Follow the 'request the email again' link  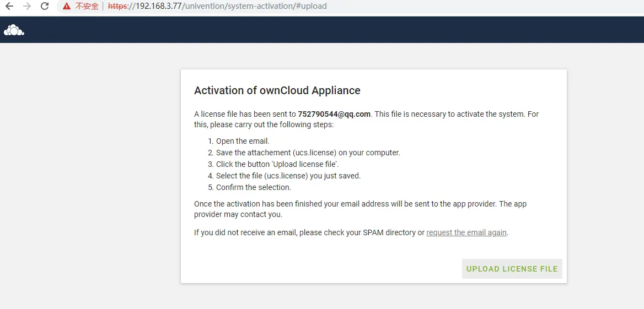click(466, 232)
